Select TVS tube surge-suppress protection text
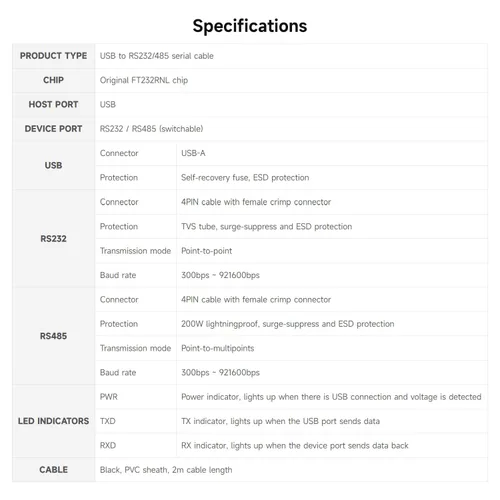 (x=267, y=226)
